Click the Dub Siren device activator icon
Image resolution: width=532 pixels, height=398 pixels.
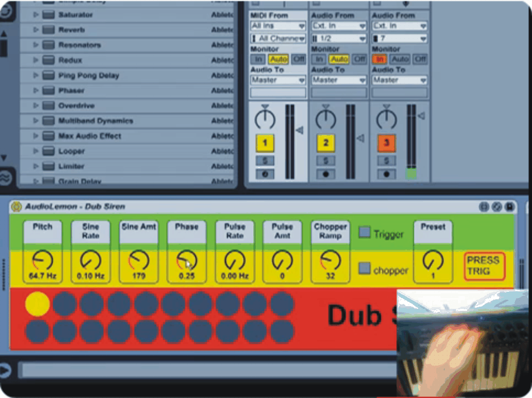pos(16,207)
